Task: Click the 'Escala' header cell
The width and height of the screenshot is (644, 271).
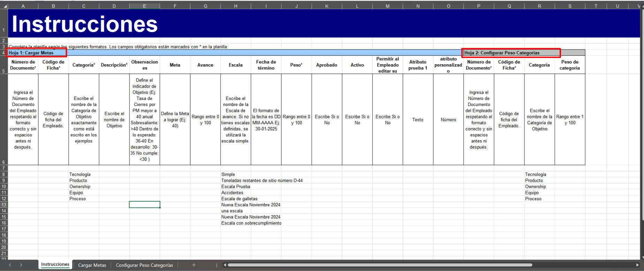Action: [x=236, y=65]
